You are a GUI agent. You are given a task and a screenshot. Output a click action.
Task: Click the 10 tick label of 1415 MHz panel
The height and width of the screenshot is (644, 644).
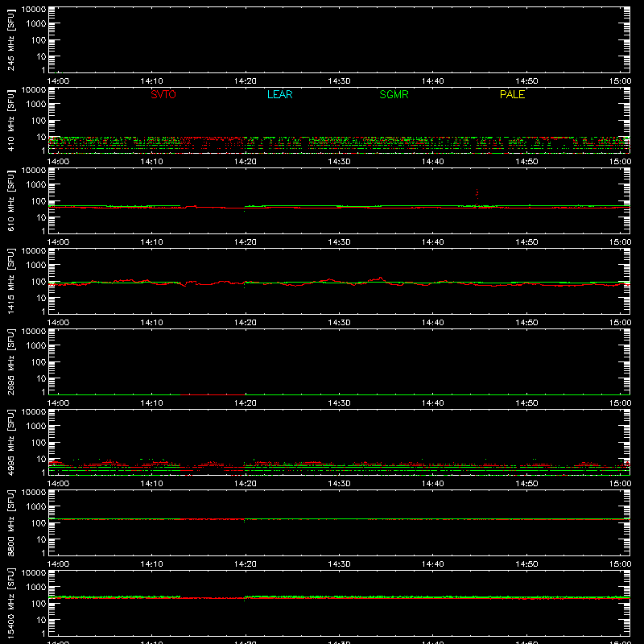(41, 298)
